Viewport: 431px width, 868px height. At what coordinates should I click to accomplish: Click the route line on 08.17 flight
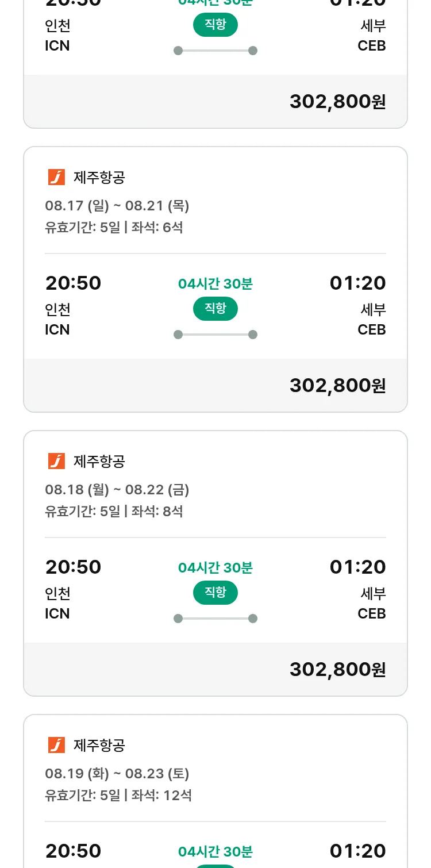tap(215, 335)
